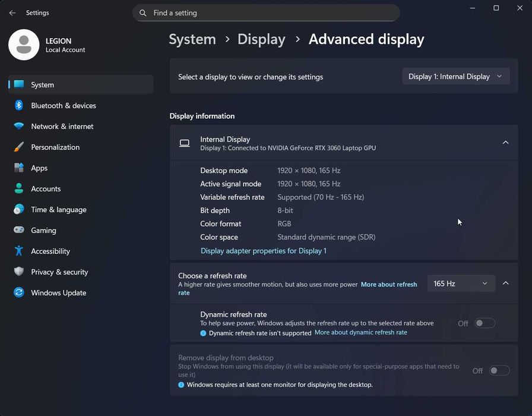Open Network & internet settings
Viewport: 532px width, 416px height.
(81, 127)
